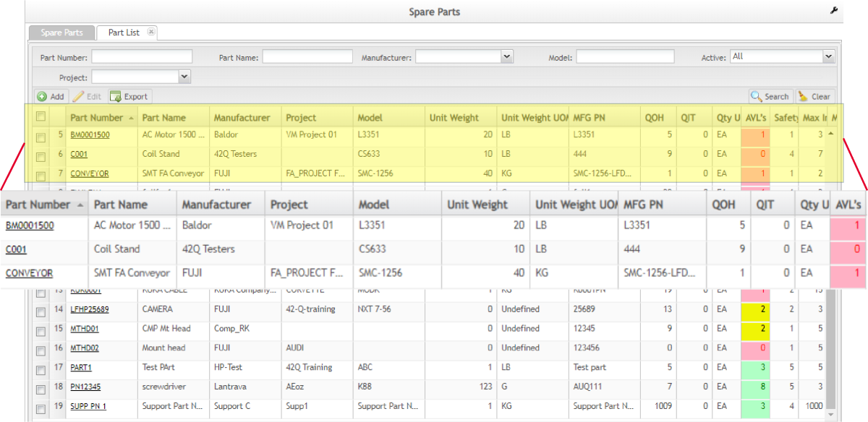Click the Part Number input field
868x422 pixels.
coord(142,56)
